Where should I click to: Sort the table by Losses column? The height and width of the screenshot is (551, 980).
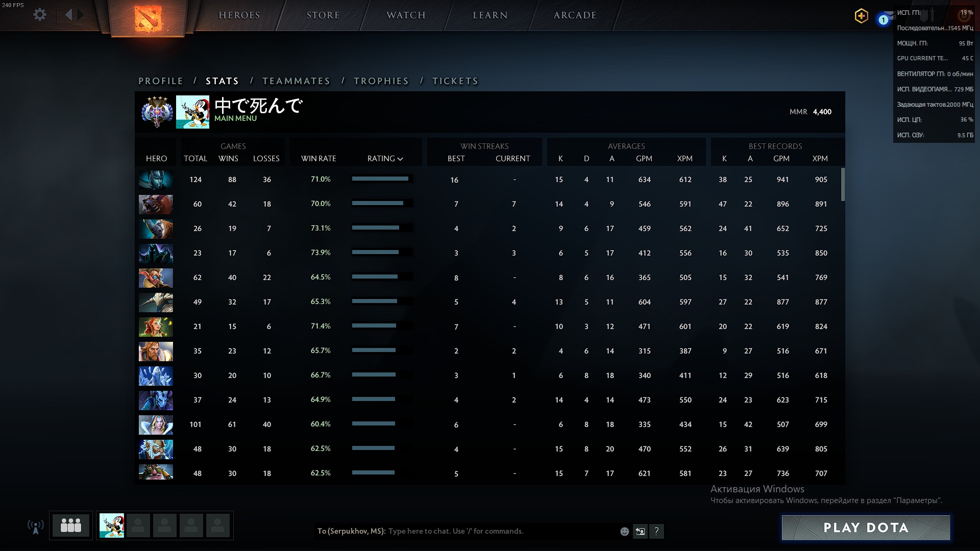(266, 159)
